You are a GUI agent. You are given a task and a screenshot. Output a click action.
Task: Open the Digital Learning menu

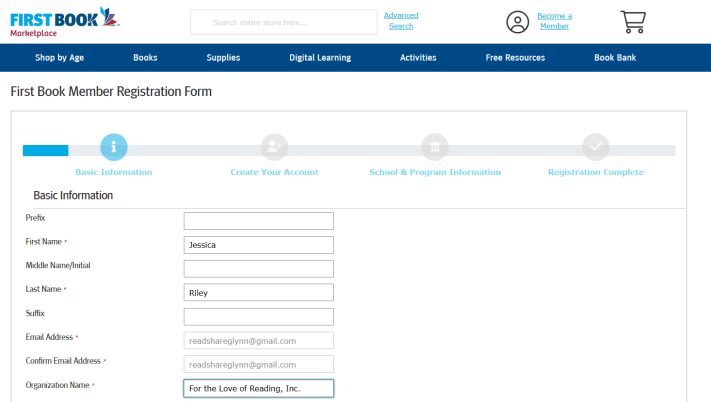[320, 58]
